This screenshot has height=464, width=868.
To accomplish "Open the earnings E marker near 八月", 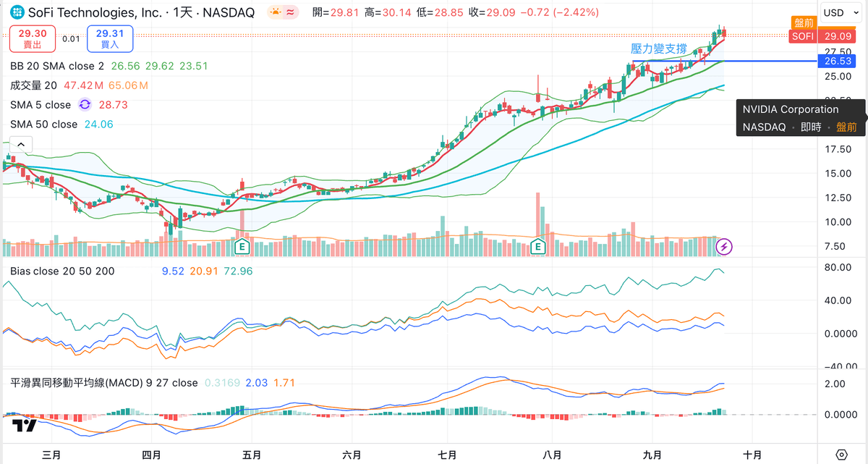I will pos(537,247).
